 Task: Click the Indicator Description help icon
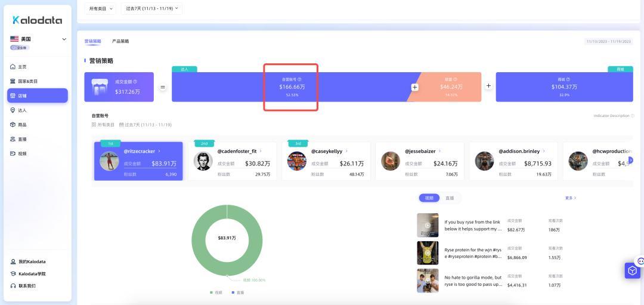pos(633,116)
